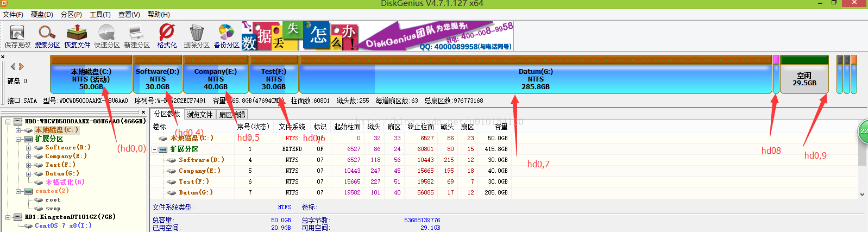Click the next disk right arrow icon
Viewport: 868px width, 232px height.
[22, 66]
